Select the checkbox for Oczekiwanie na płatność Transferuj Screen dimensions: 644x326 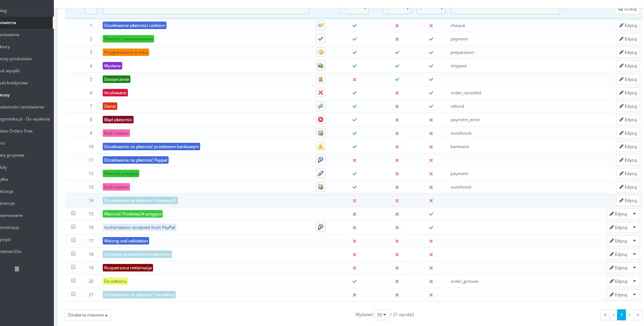click(73, 294)
